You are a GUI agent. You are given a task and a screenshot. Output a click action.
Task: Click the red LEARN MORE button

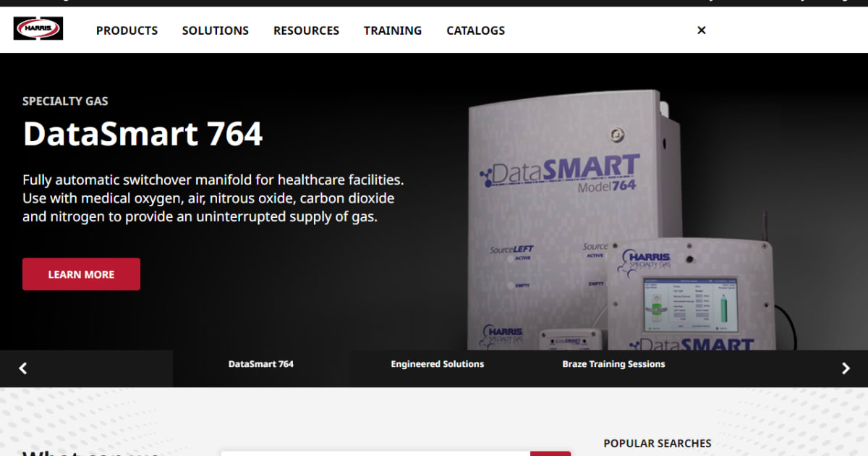point(81,274)
